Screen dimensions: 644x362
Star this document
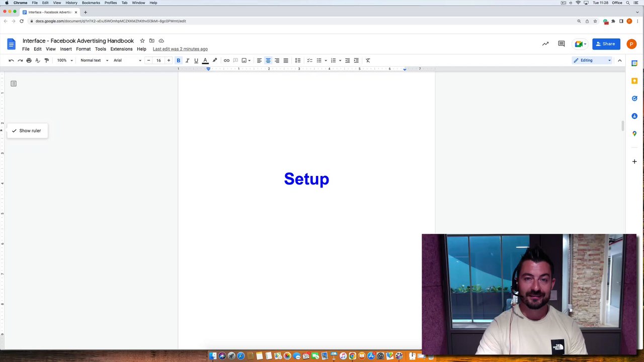click(x=142, y=41)
